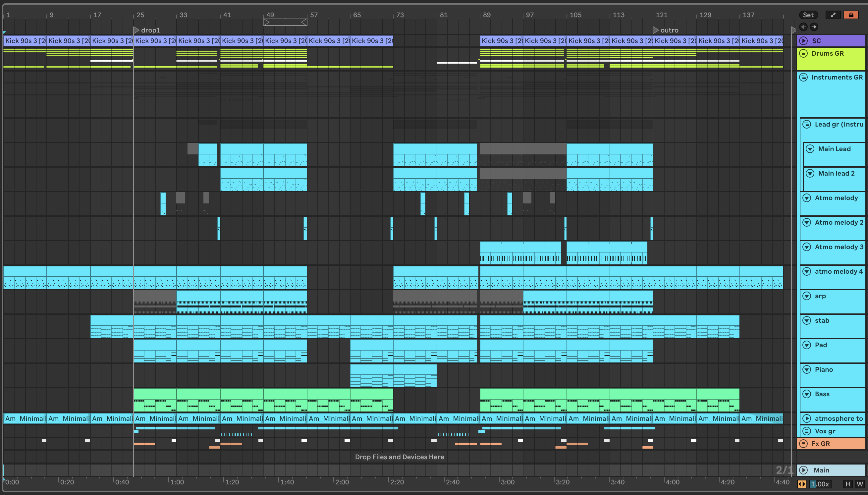Jump to next locator arrow

[x=814, y=27]
